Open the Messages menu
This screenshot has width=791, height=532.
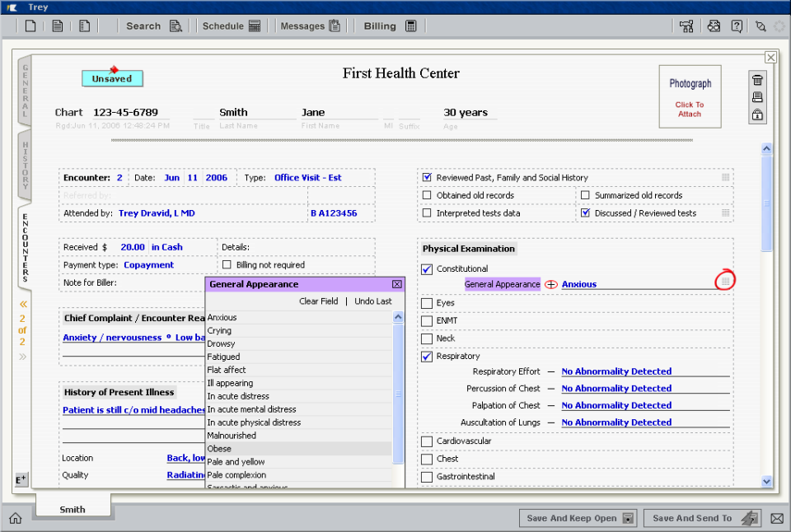click(x=302, y=26)
